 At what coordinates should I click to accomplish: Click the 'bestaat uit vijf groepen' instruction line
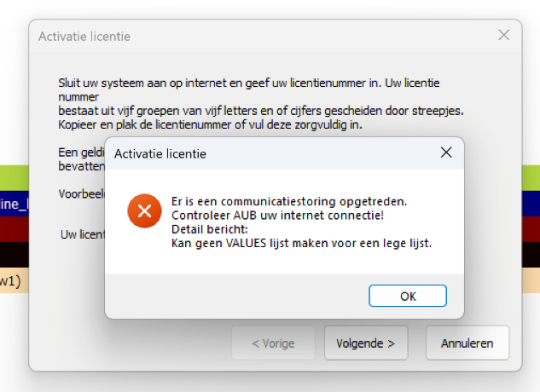pos(261,111)
